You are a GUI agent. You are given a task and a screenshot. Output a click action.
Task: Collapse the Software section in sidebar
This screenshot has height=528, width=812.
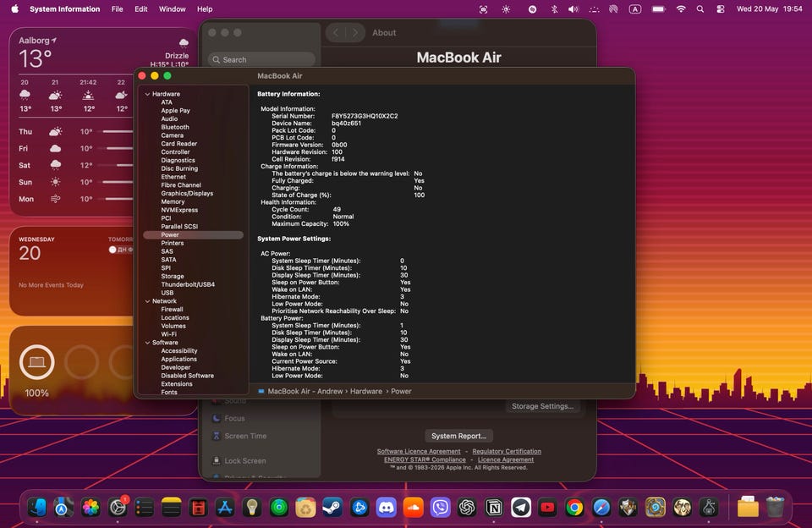pos(147,343)
